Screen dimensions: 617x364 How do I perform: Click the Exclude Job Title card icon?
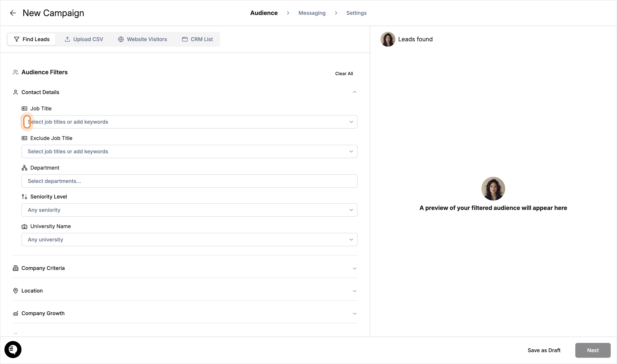[x=24, y=138]
